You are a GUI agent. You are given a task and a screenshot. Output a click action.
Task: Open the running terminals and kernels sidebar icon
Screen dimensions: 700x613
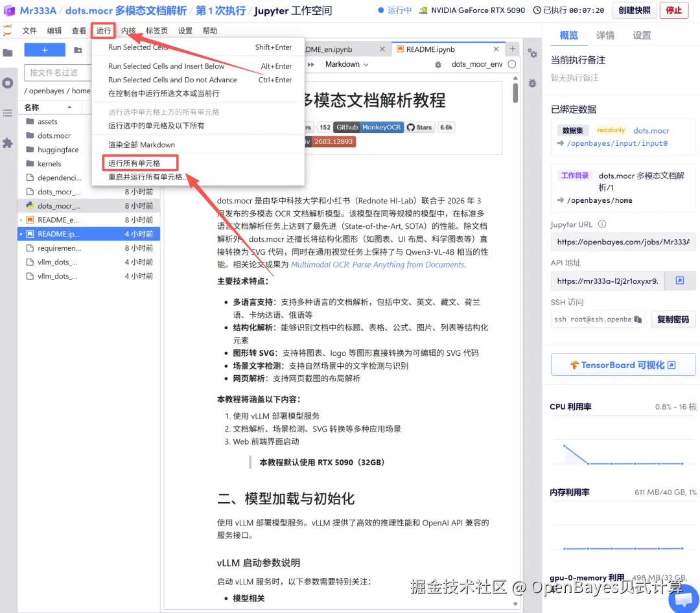(x=8, y=83)
